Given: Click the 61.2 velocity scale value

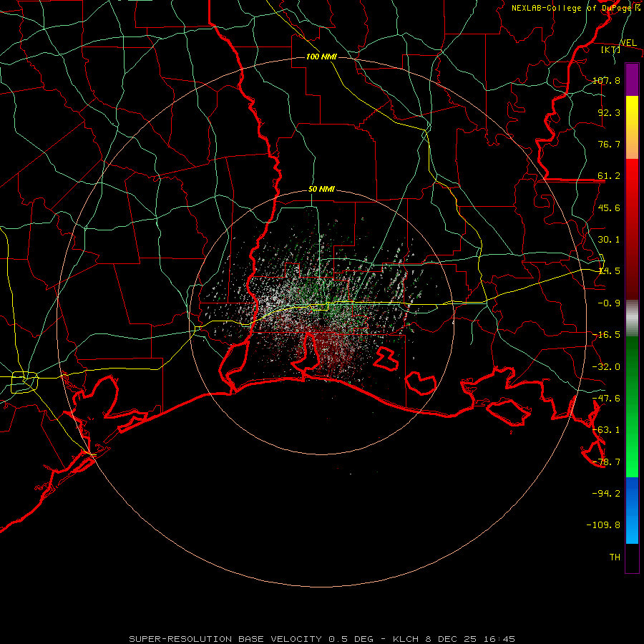Looking at the screenshot, I should 609,176.
